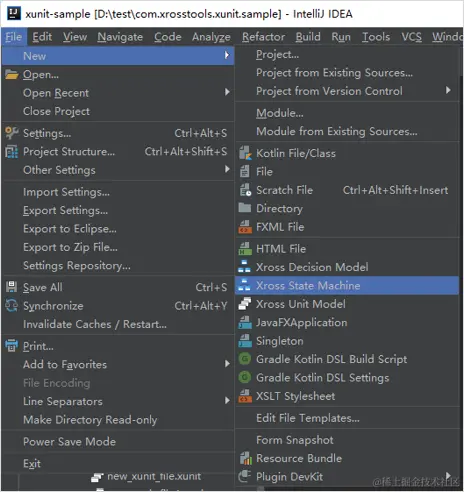Image resolution: width=464 pixels, height=492 pixels.
Task: Expand the Line Separators submenu arrow
Action: point(227,400)
